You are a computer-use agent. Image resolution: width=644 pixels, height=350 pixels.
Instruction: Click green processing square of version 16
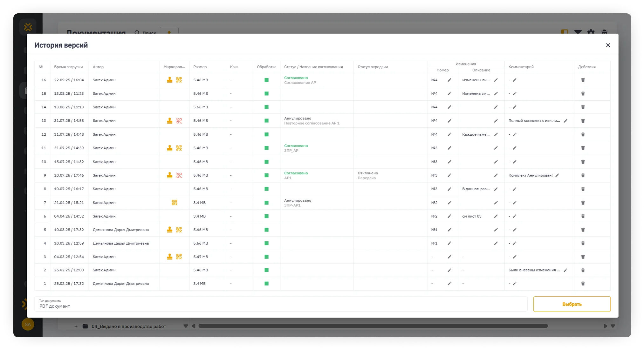tap(266, 80)
